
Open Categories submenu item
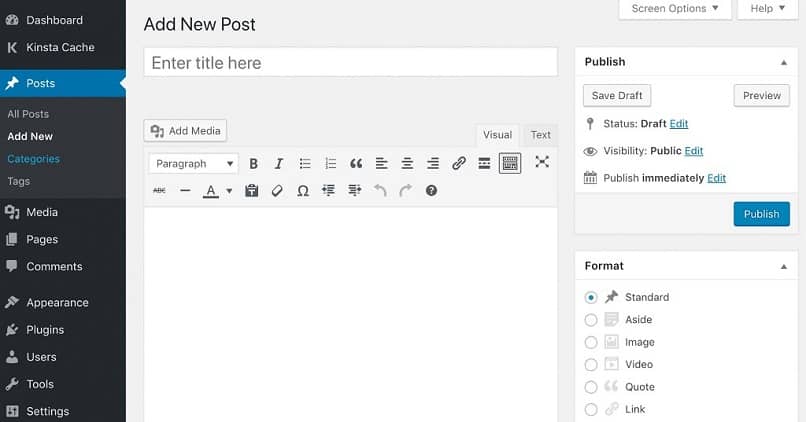click(33, 159)
